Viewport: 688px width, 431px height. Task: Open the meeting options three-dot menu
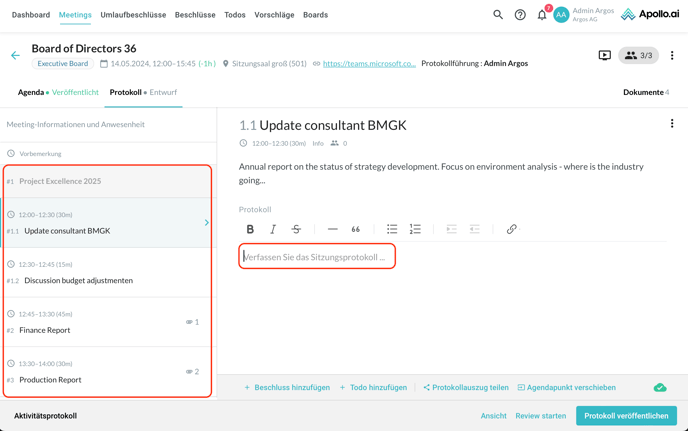(x=672, y=56)
